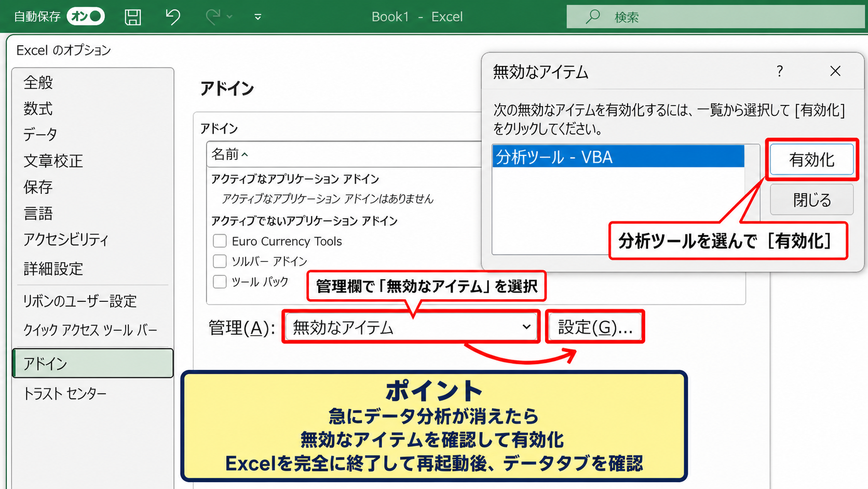This screenshot has height=489, width=868.
Task: Check the ツール パック checkbox
Action: [x=220, y=281]
